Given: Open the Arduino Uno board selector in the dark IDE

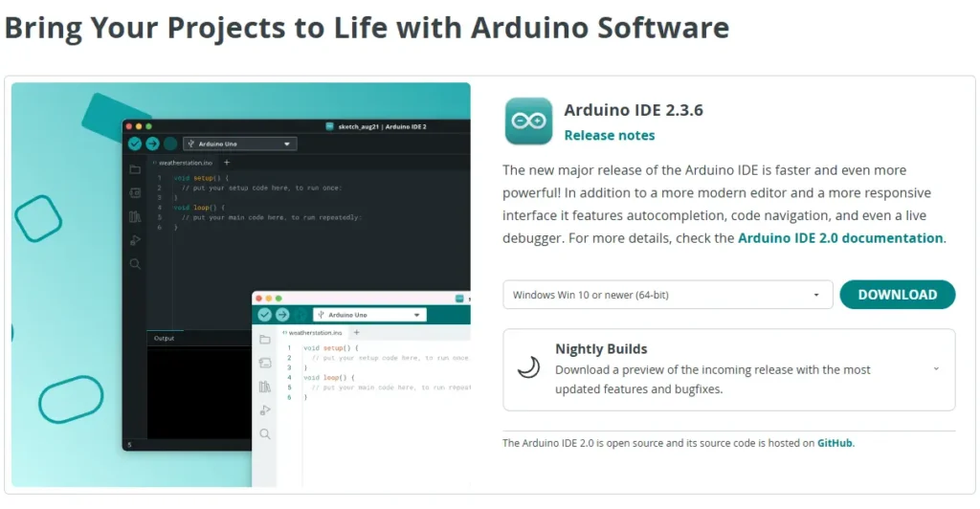Looking at the screenshot, I should coord(240,144).
